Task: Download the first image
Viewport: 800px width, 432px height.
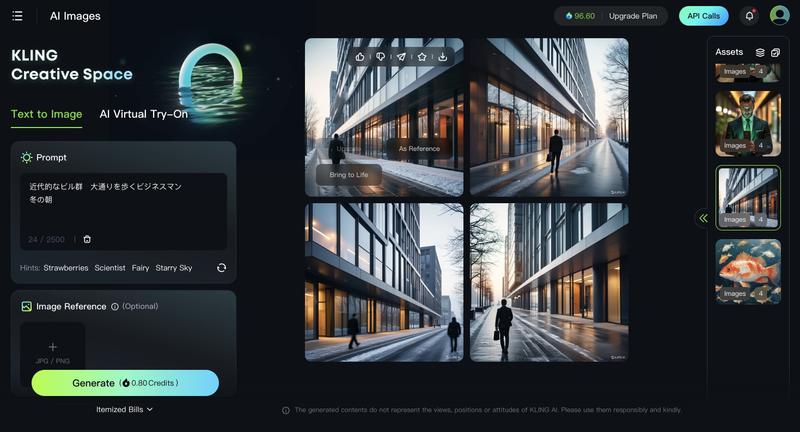Action: pyautogui.click(x=443, y=57)
